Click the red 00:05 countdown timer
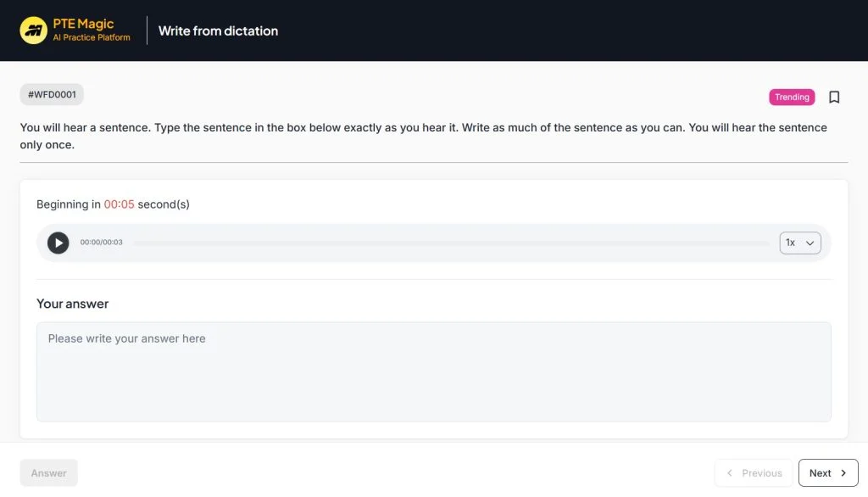Image resolution: width=868 pixels, height=497 pixels. [x=119, y=204]
